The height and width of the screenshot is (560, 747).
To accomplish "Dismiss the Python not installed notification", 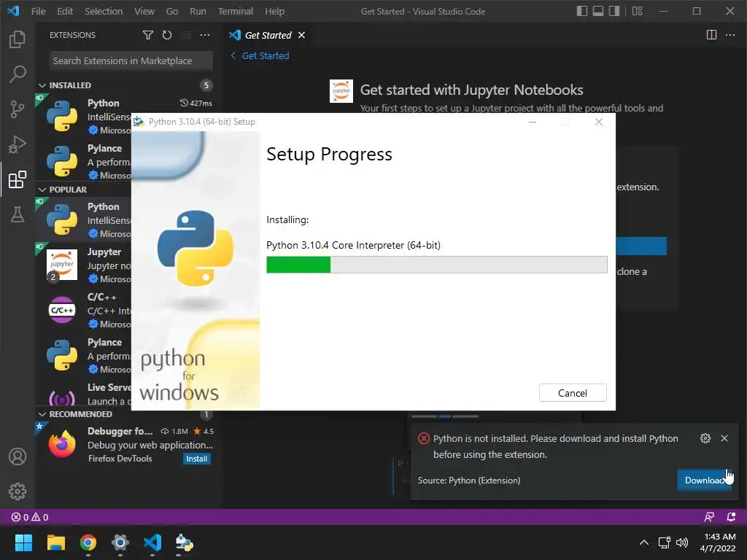I will tap(724, 438).
